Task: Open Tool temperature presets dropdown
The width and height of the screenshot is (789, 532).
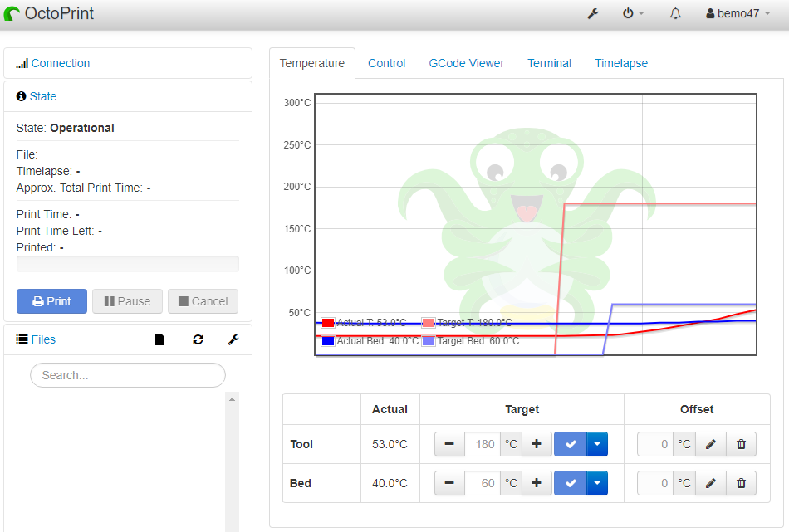Action: click(x=597, y=444)
